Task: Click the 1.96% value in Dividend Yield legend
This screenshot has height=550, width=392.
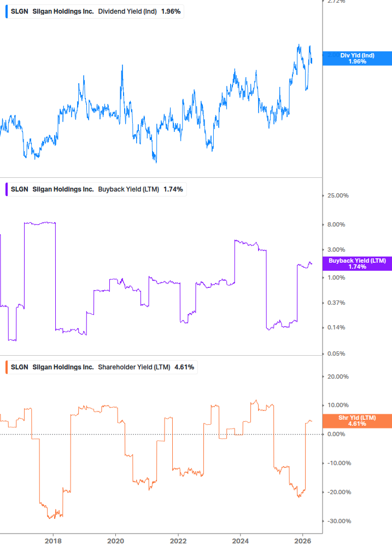Action: tap(171, 11)
